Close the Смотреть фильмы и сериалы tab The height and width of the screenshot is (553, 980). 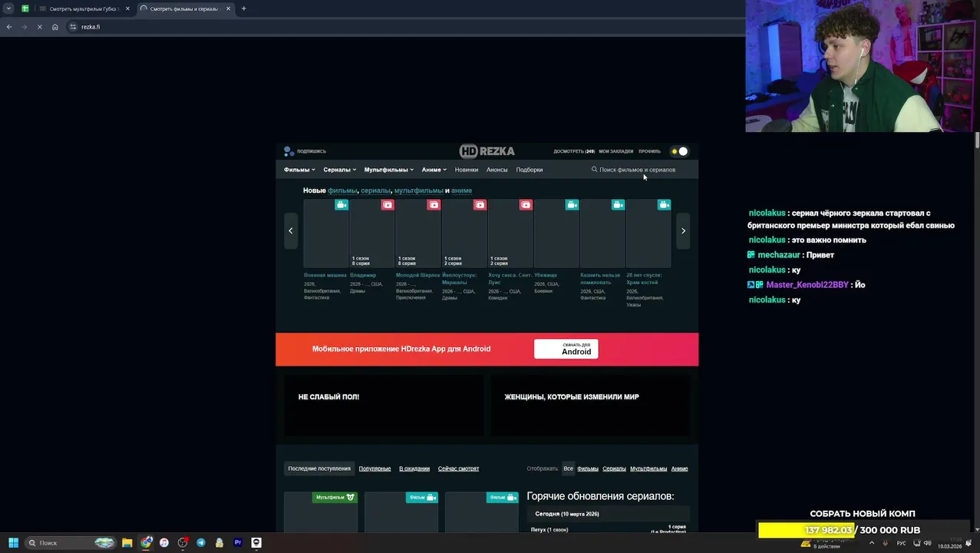(228, 8)
